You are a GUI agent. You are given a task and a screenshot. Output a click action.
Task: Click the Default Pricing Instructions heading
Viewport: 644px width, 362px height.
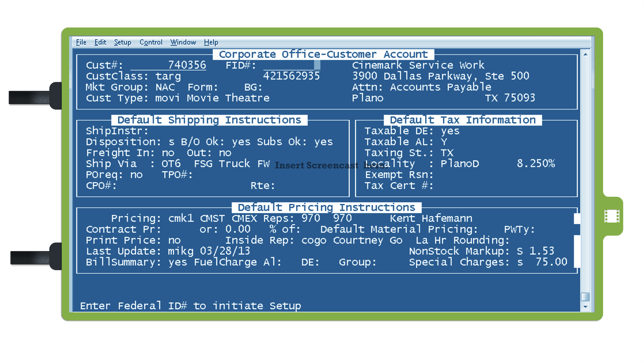[x=327, y=207]
